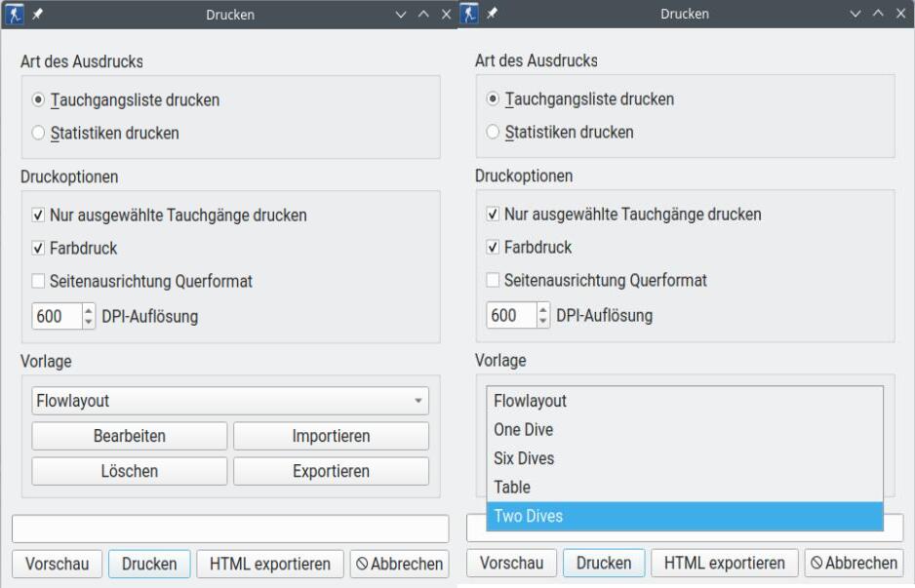The height and width of the screenshot is (588, 915).
Task: Click the prohibition icon inside the Abbrechen button
Action: 361,563
